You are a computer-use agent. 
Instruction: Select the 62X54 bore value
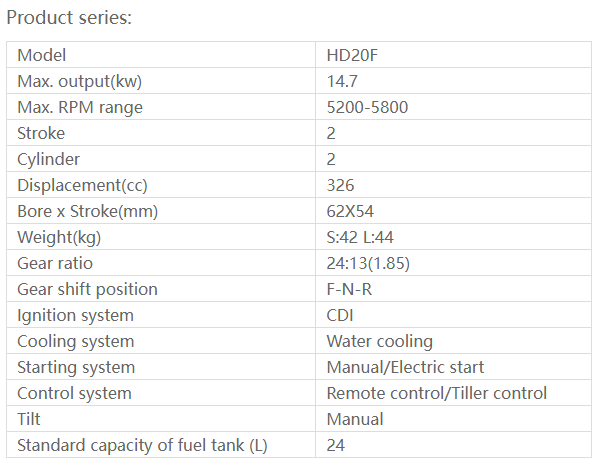[351, 211]
